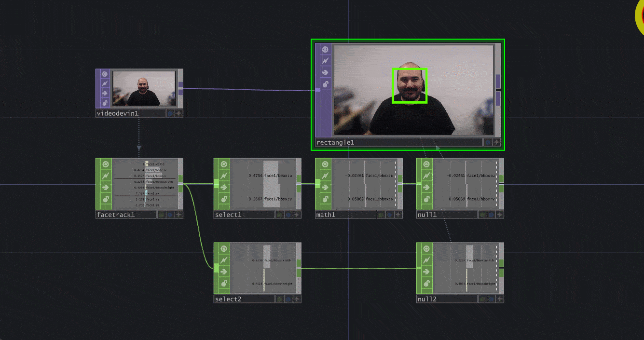
Task: Click the Viewer Active circle icon on math1
Action: [x=324, y=163]
